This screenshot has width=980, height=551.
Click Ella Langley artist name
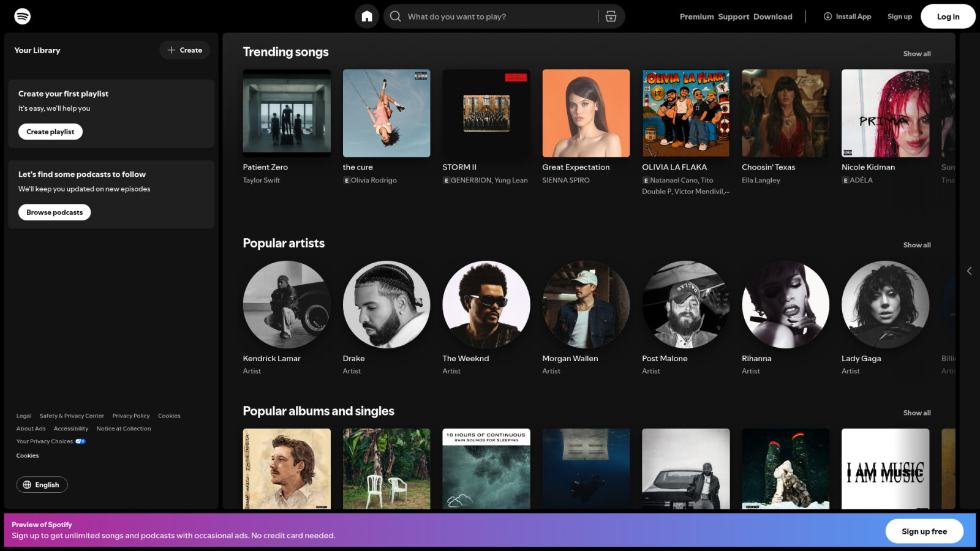761,181
